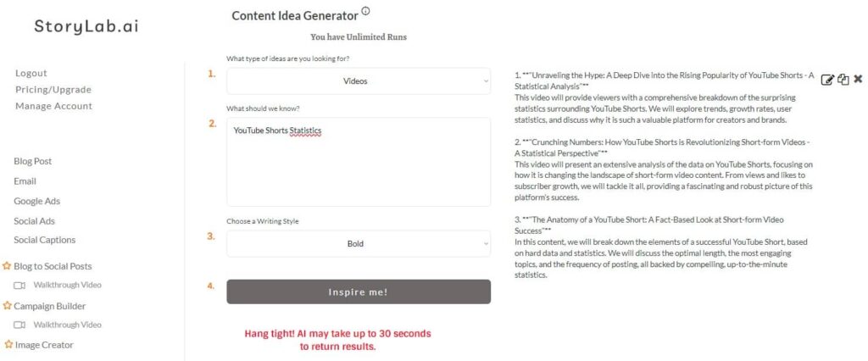Screen dimensions: 868x361
Task: Click into the YouTube Shorts Statistics text box
Action: pyautogui.click(x=359, y=162)
